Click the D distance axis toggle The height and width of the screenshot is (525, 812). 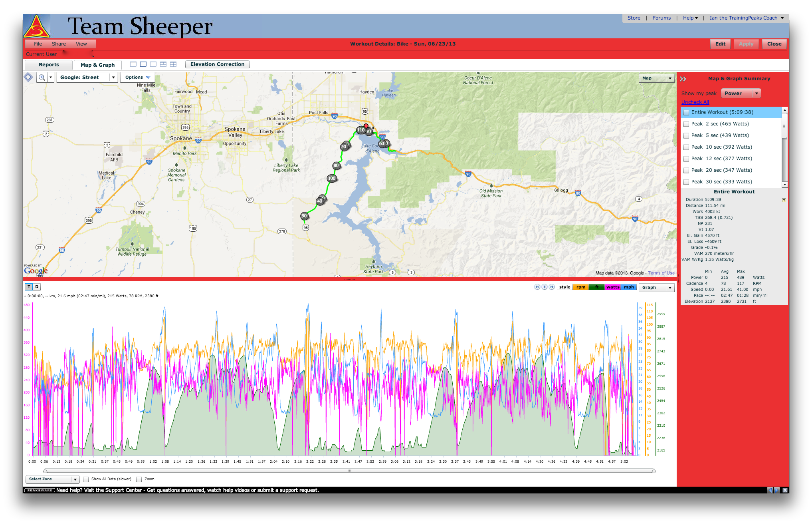[37, 287]
